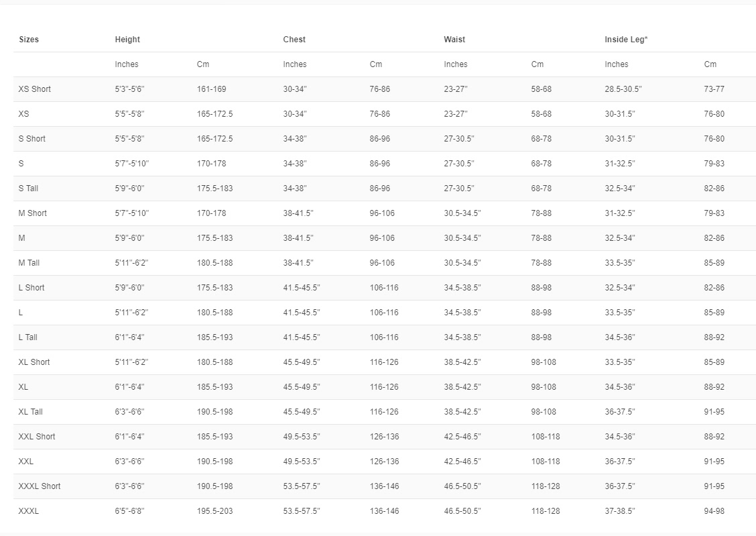Select the 5'3"-5'6" height cell
Viewport: 756px width, 536px height.
(x=129, y=89)
